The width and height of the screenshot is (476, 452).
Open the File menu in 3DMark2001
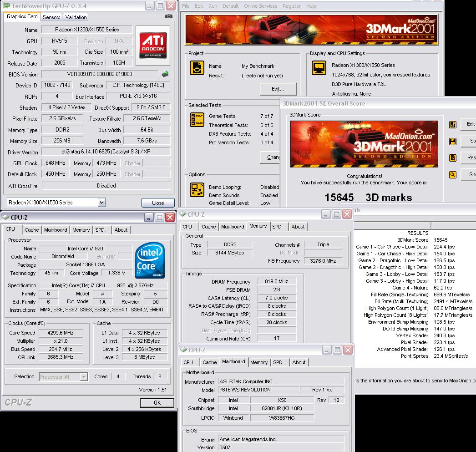tap(186, 6)
